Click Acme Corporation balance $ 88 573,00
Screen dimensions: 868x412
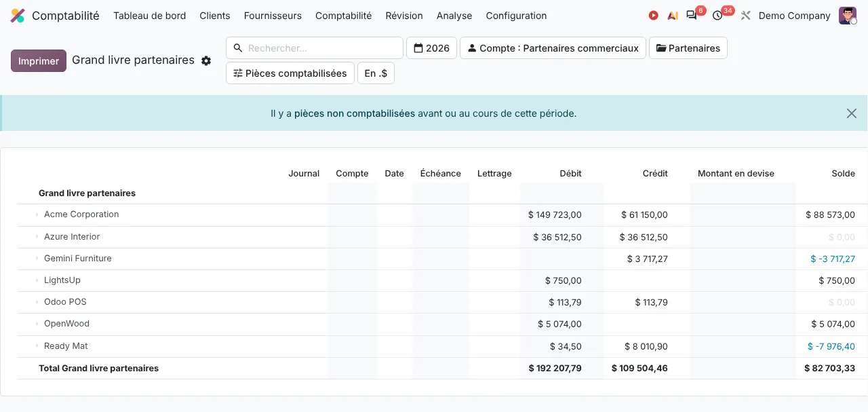pos(830,215)
